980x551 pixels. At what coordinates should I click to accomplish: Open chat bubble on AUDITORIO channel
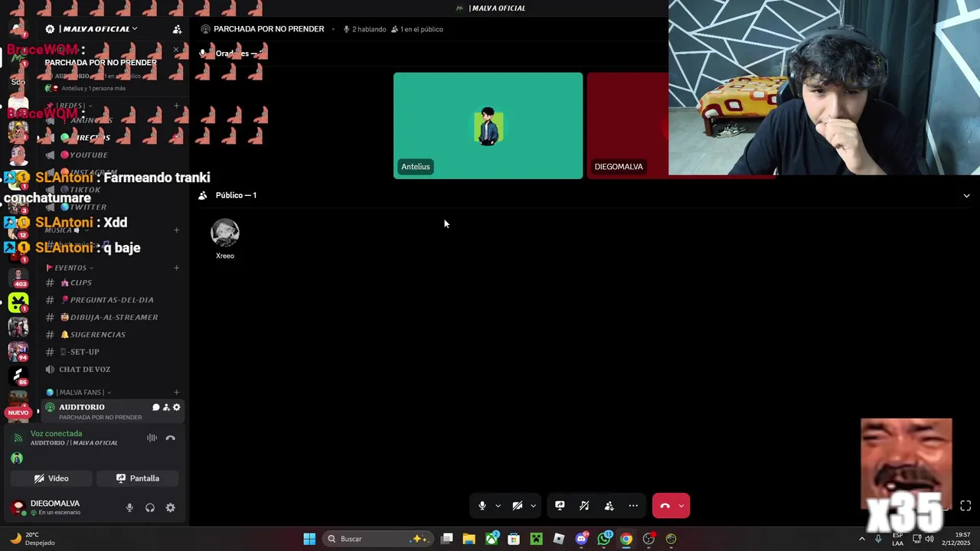click(x=156, y=408)
